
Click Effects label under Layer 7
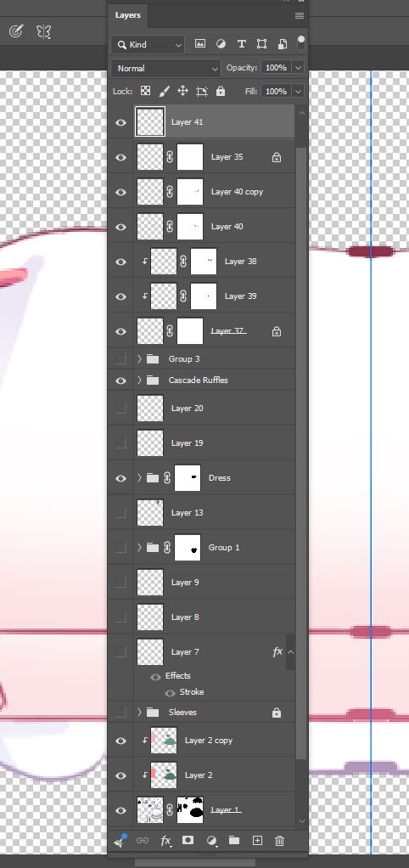tap(177, 676)
